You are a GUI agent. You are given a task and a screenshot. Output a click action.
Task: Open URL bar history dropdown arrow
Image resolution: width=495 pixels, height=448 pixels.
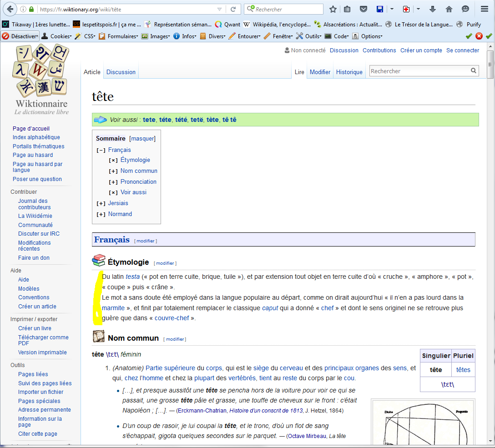219,9
